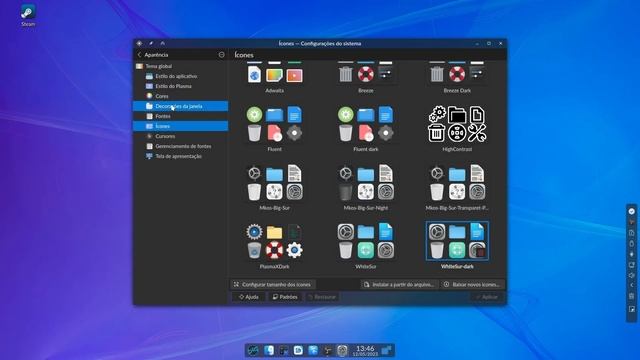Screen dimensions: 640x360
Task: Click the pin icon in the title bar
Action: click(151, 43)
